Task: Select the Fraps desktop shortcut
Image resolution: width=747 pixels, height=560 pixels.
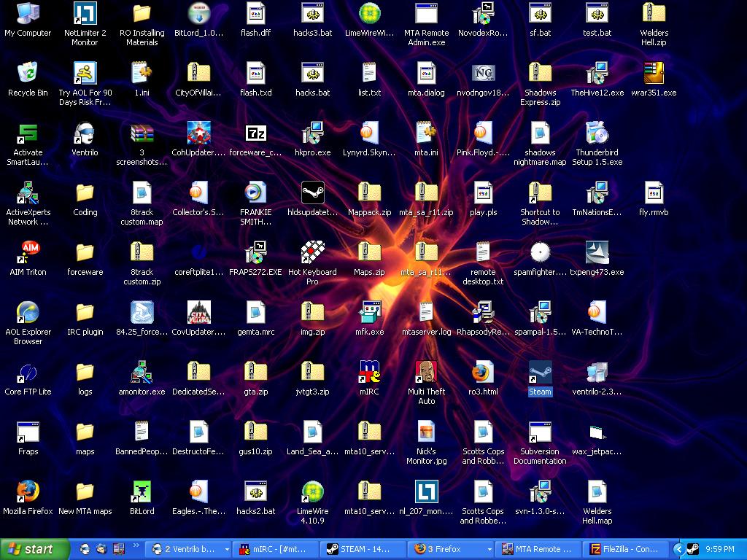Action: pyautogui.click(x=28, y=432)
